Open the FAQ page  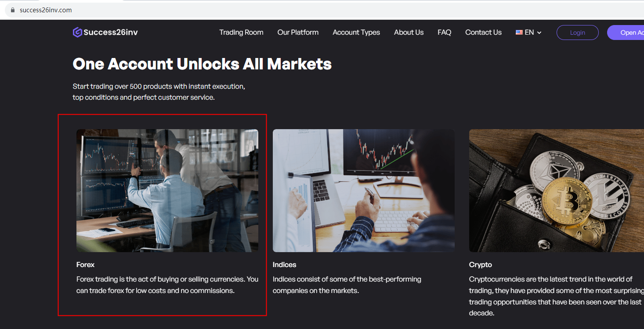pos(444,33)
